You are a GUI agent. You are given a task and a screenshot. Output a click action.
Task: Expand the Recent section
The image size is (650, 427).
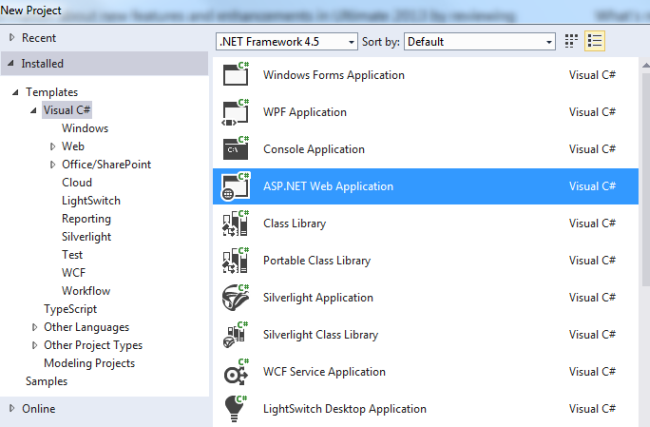[12, 37]
